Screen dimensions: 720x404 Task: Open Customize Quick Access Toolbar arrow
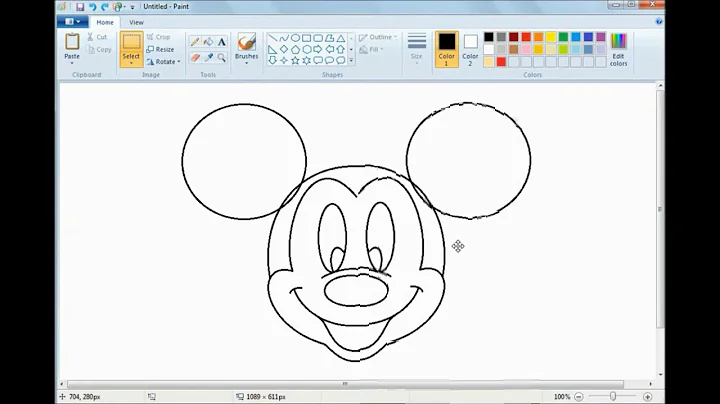coord(132,7)
